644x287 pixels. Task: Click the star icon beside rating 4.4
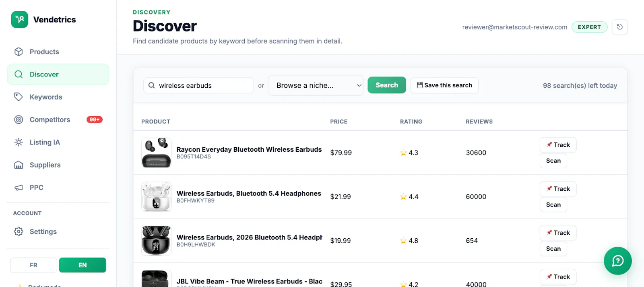(x=403, y=196)
